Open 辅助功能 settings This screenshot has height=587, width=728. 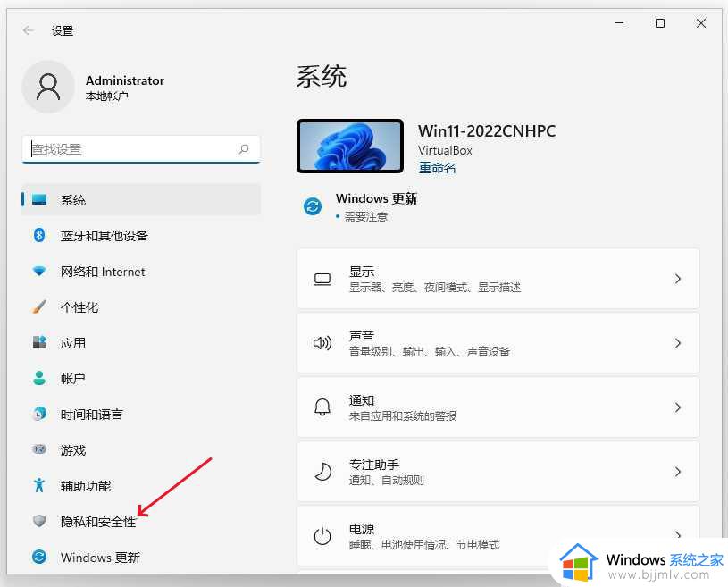point(141,485)
